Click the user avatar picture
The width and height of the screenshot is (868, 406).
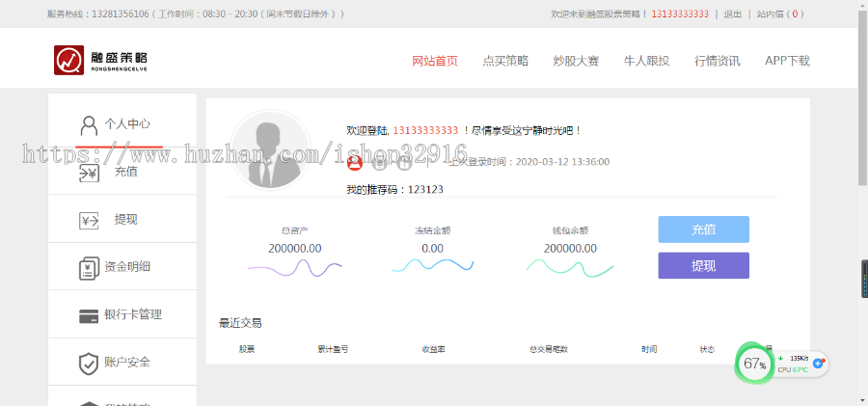270,150
